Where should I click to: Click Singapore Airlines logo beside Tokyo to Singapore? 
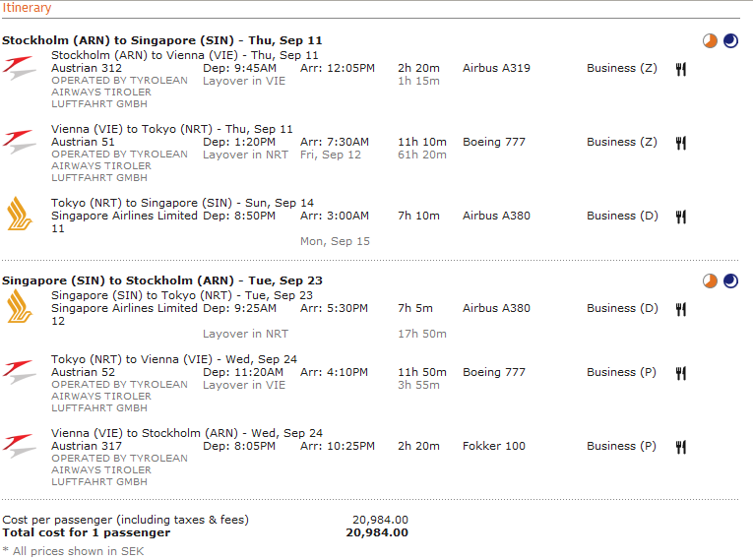pyautogui.click(x=20, y=214)
